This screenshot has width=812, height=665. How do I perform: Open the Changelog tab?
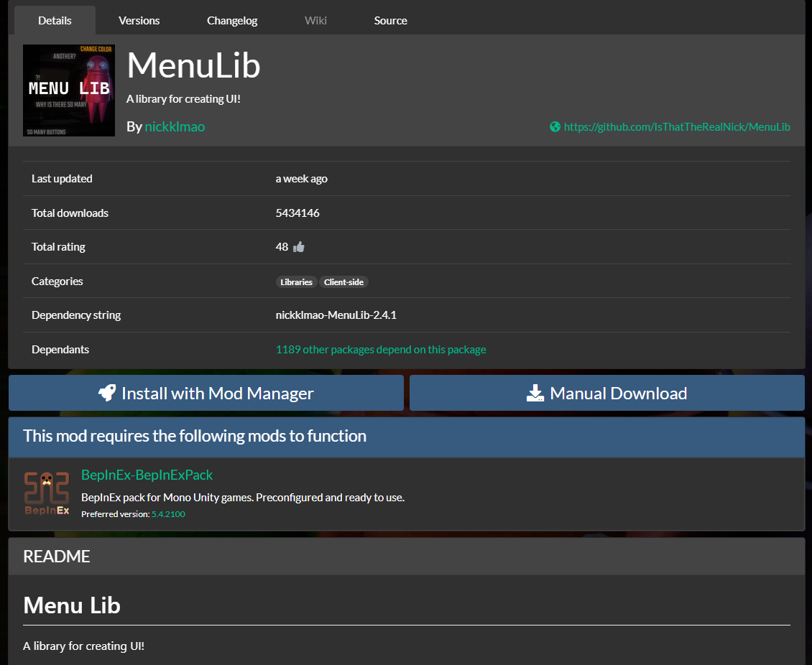coord(232,21)
